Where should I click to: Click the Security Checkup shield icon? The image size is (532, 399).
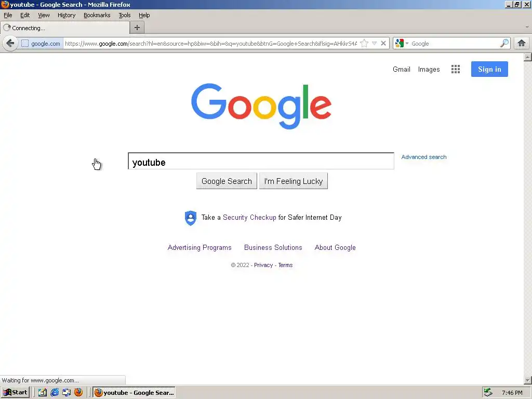pyautogui.click(x=191, y=218)
